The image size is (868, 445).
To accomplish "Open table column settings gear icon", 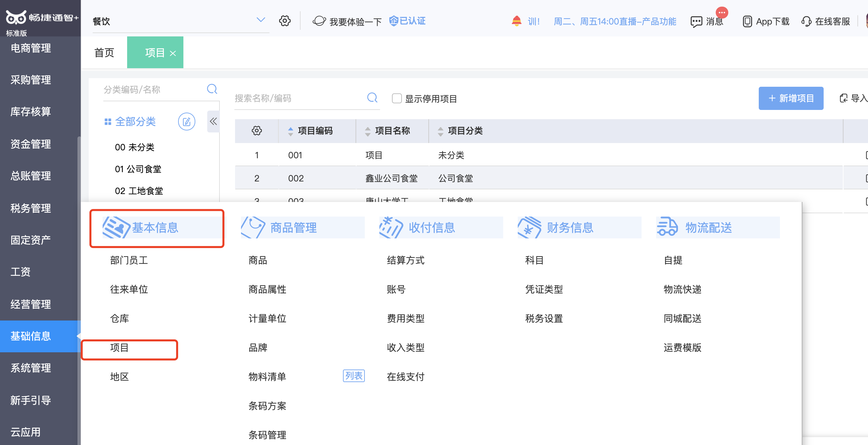I will pyautogui.click(x=257, y=131).
